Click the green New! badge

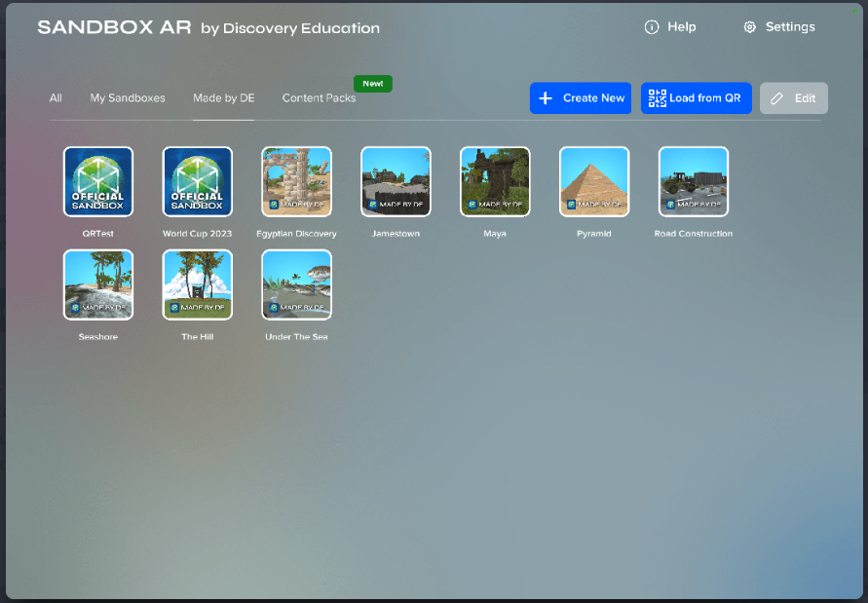click(372, 84)
